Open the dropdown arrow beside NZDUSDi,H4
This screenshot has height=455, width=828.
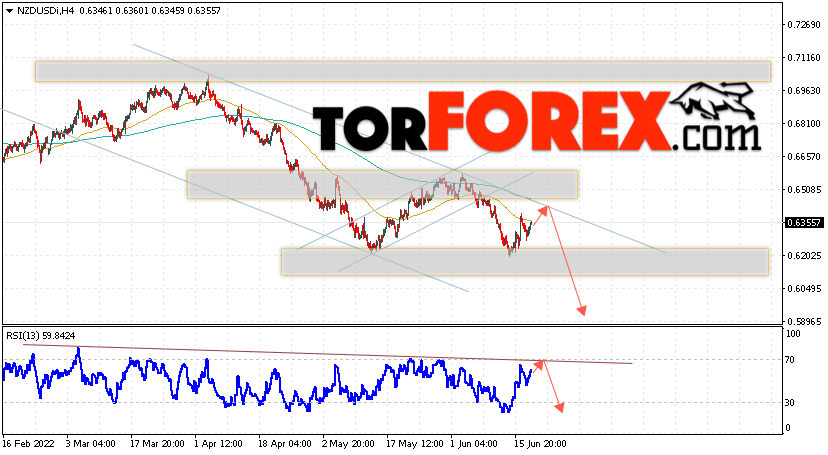tap(10, 11)
